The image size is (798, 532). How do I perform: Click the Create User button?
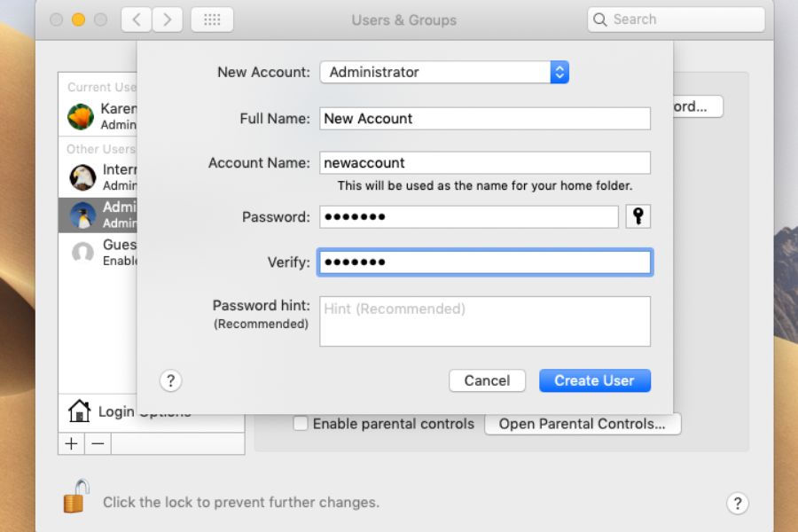click(594, 380)
